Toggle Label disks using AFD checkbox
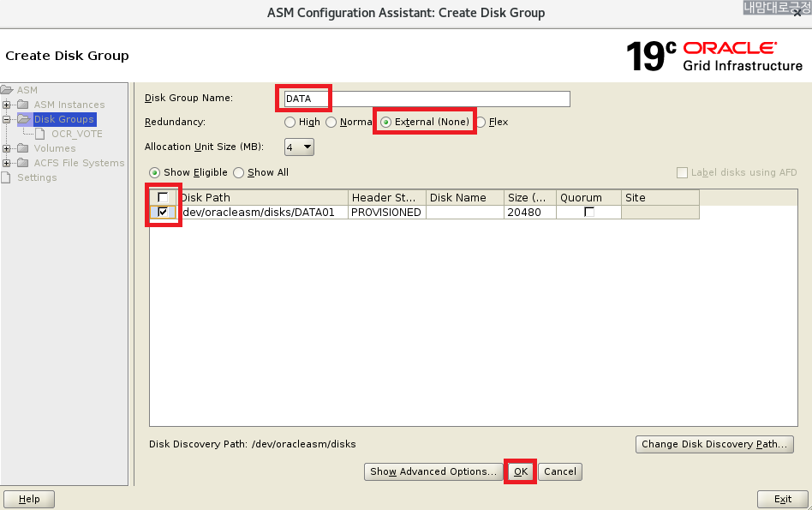The width and height of the screenshot is (812, 510). pyautogui.click(x=682, y=172)
